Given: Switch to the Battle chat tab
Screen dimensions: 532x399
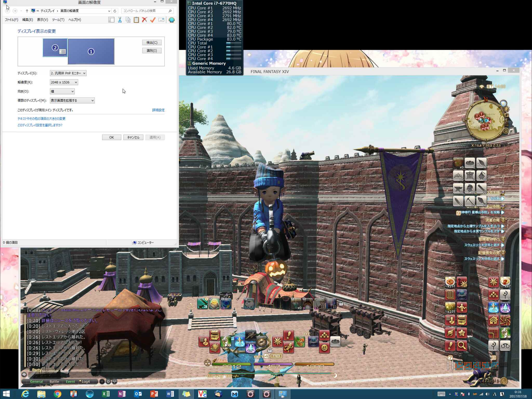Looking at the screenshot, I should click(x=54, y=381).
